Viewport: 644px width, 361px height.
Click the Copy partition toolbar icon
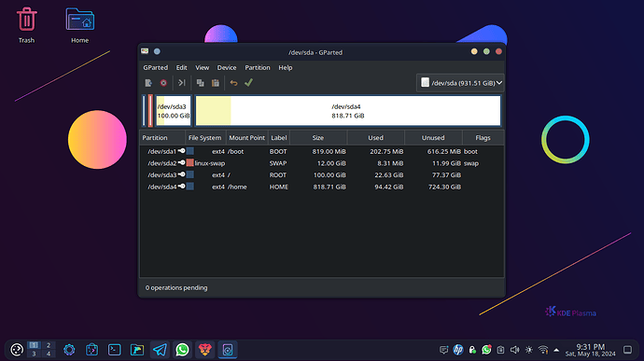click(x=200, y=83)
